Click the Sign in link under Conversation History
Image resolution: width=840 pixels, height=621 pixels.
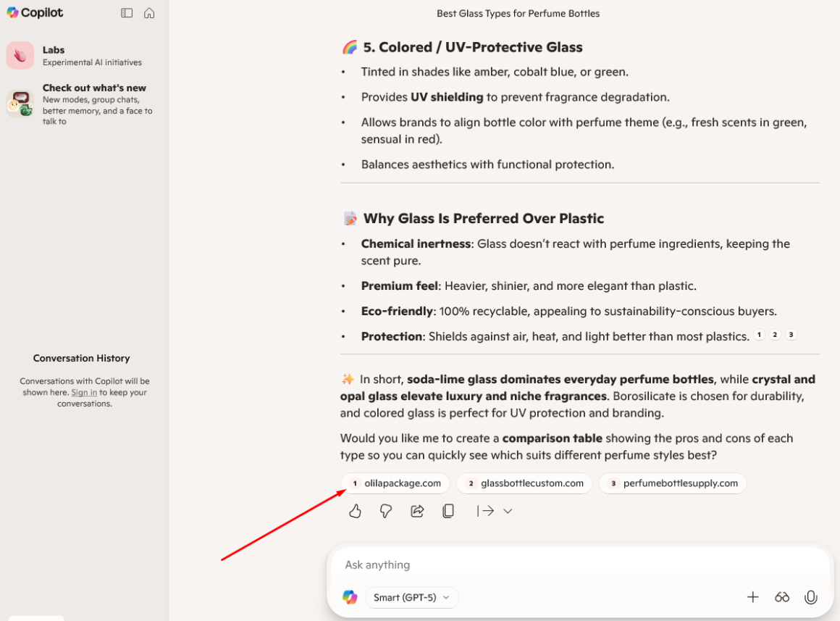[x=83, y=391]
